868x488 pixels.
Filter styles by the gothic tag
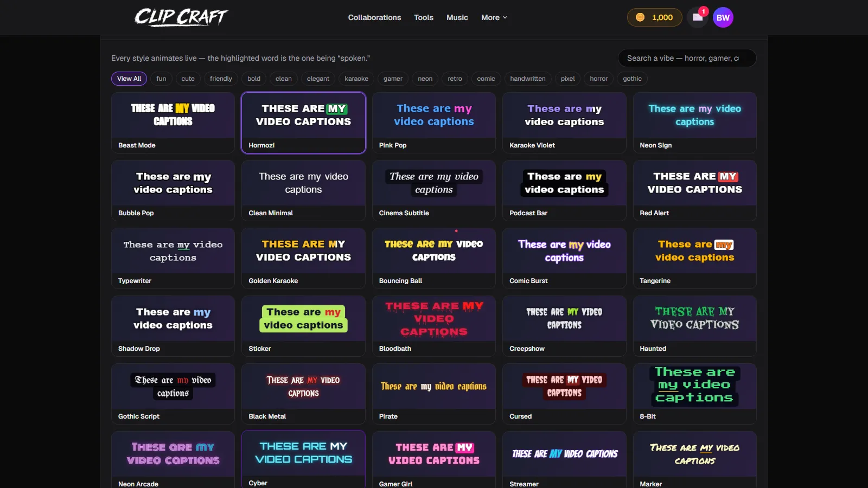(633, 79)
